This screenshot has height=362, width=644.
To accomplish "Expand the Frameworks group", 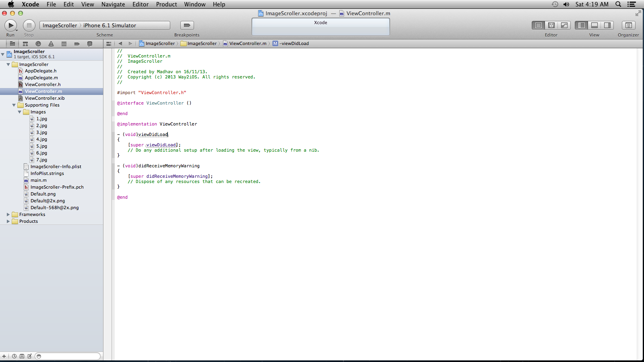I will pyautogui.click(x=8, y=214).
